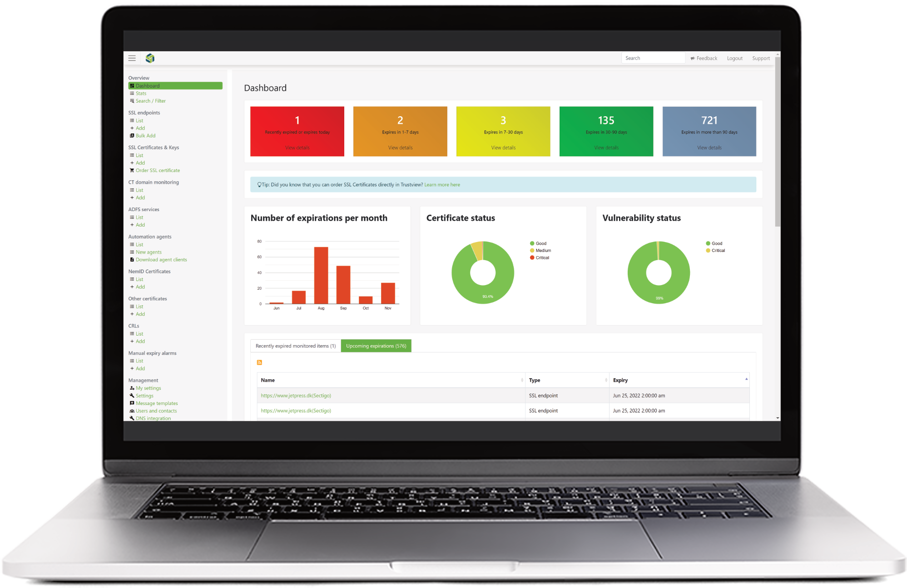This screenshot has height=588, width=907.
Task: Click Learn more here SSL certificate tip link
Action: click(441, 184)
